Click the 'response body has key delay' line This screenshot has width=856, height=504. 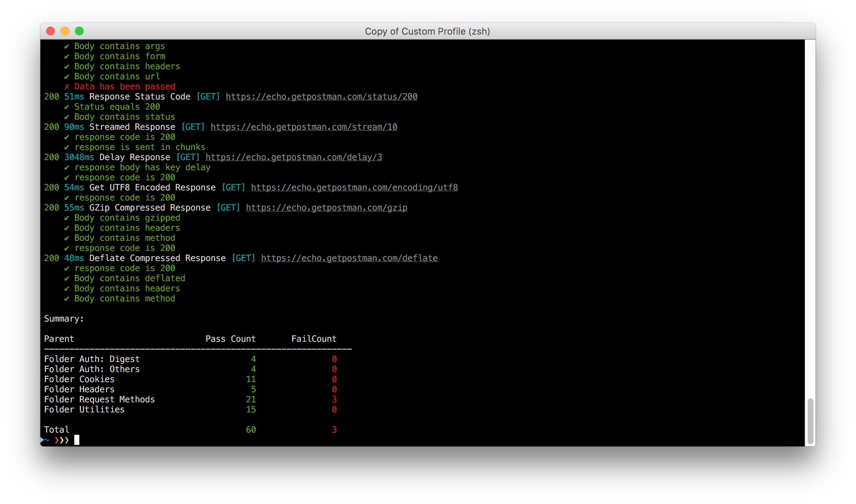pos(137,167)
